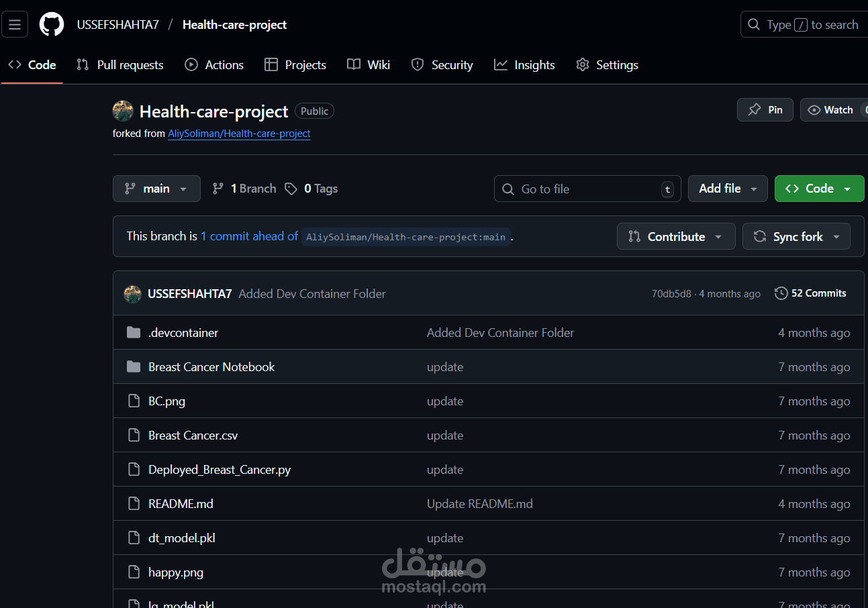Open the hamburger navigation menu
Image resolution: width=868 pixels, height=608 pixels.
point(15,25)
